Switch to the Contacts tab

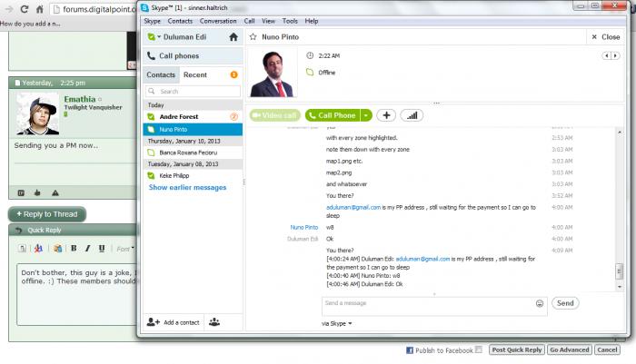point(161,74)
